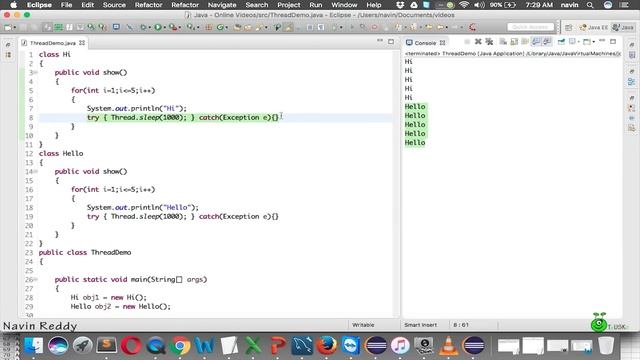Expand the Open Console dropdown arrow

(x=593, y=42)
